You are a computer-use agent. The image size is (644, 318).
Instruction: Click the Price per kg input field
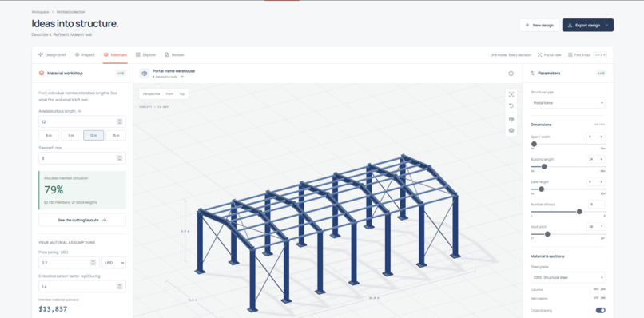coord(69,263)
